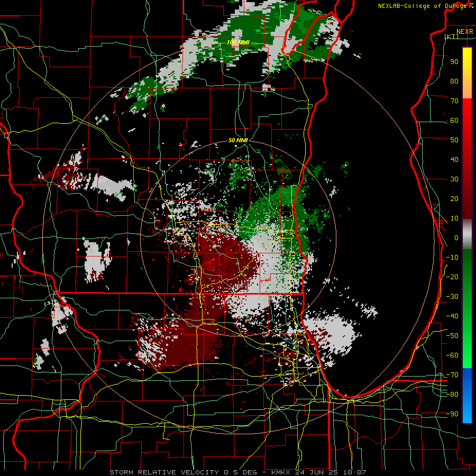This screenshot has width=476, height=476.
Task: Click the [KT] units label
Action: pyautogui.click(x=452, y=36)
